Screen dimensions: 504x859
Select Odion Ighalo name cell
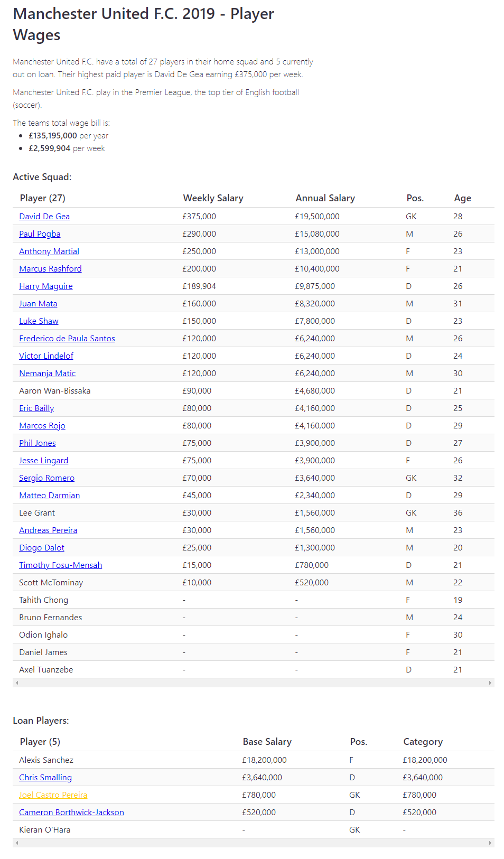point(43,634)
